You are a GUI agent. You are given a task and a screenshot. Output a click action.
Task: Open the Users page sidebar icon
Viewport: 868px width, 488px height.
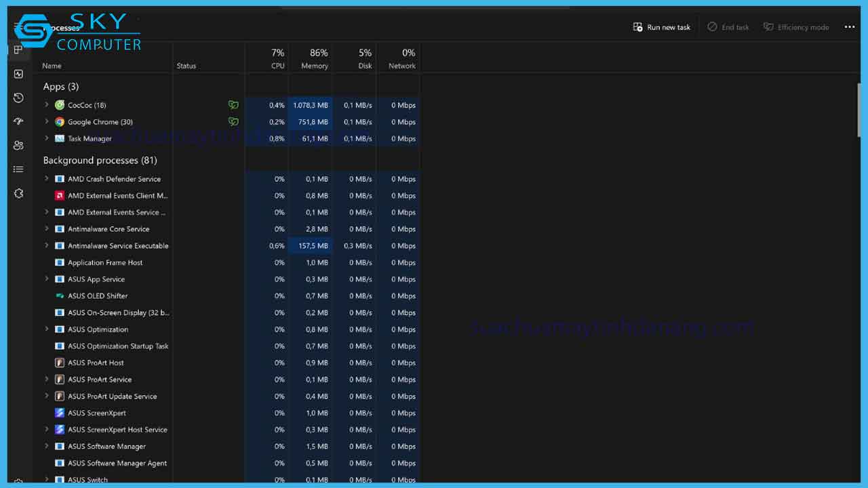(x=18, y=145)
